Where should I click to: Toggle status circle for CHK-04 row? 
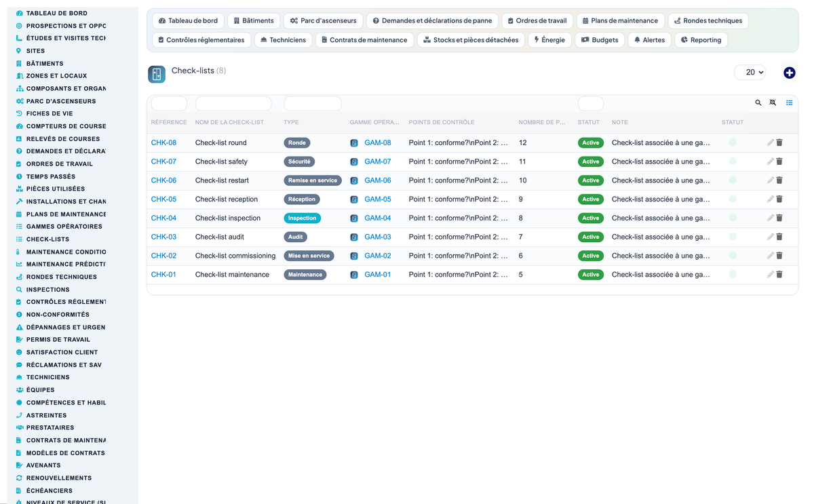(733, 218)
